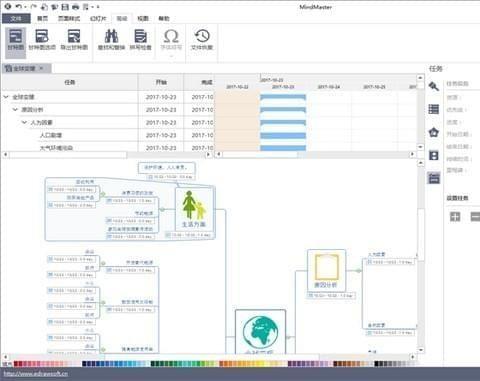
Task: Open the outline list sidebar panel
Action: pyautogui.click(x=434, y=109)
